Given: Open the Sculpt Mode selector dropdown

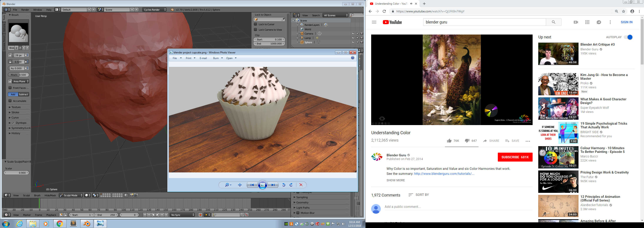Looking at the screenshot, I should (71, 195).
